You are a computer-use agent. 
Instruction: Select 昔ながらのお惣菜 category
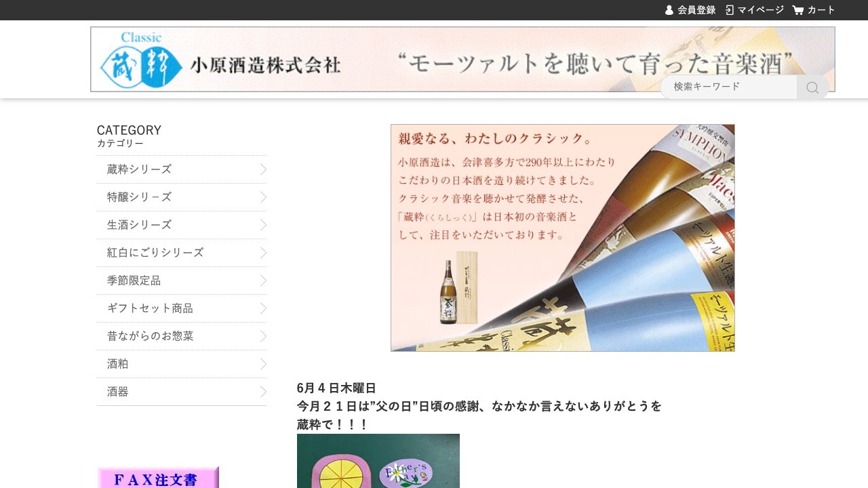[x=182, y=336]
